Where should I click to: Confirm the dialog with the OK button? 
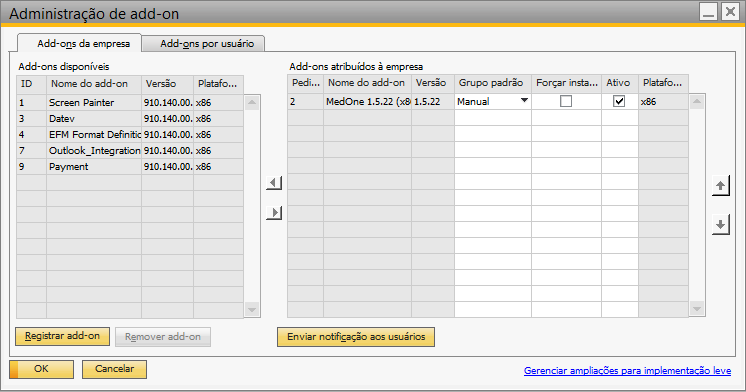[x=41, y=369]
